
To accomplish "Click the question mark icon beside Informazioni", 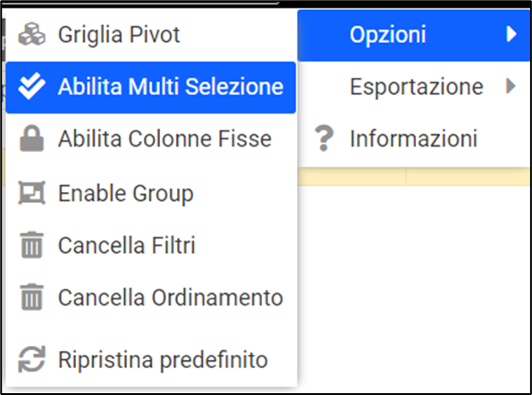I will (324, 139).
